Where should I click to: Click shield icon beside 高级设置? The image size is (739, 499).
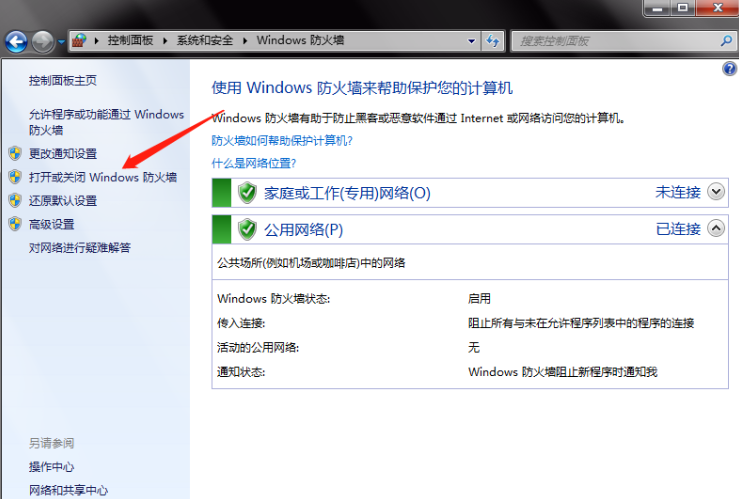click(x=15, y=224)
